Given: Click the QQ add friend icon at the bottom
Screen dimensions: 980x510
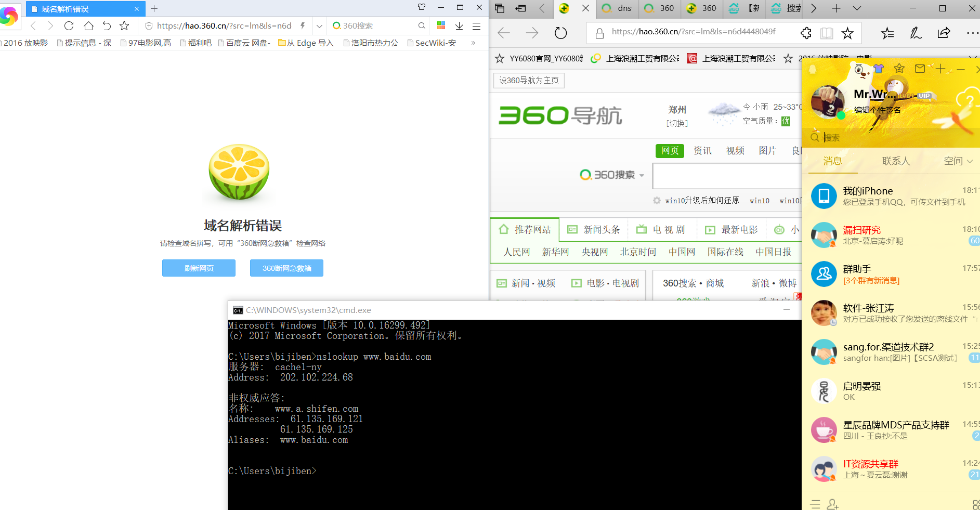Looking at the screenshot, I should click(833, 504).
